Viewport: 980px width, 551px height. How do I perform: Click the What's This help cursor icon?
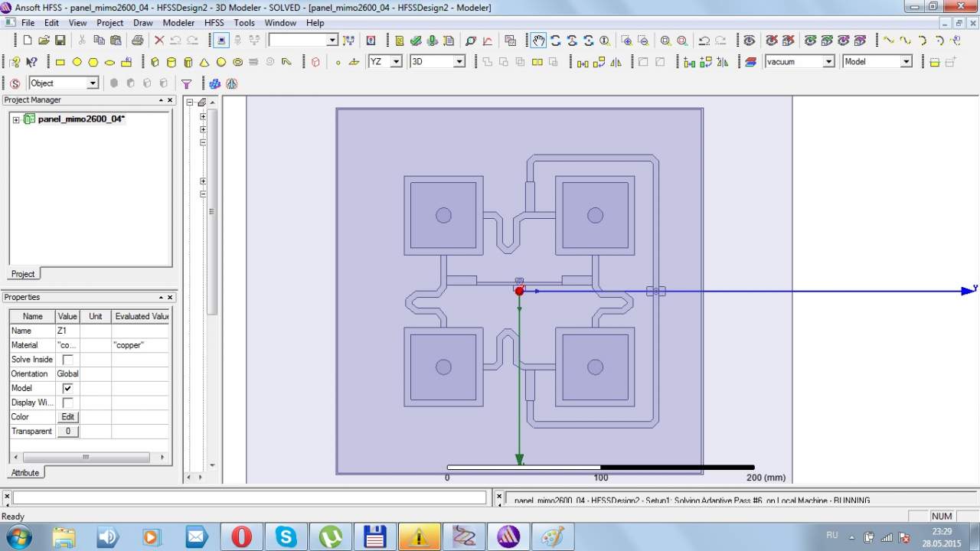[x=31, y=62]
